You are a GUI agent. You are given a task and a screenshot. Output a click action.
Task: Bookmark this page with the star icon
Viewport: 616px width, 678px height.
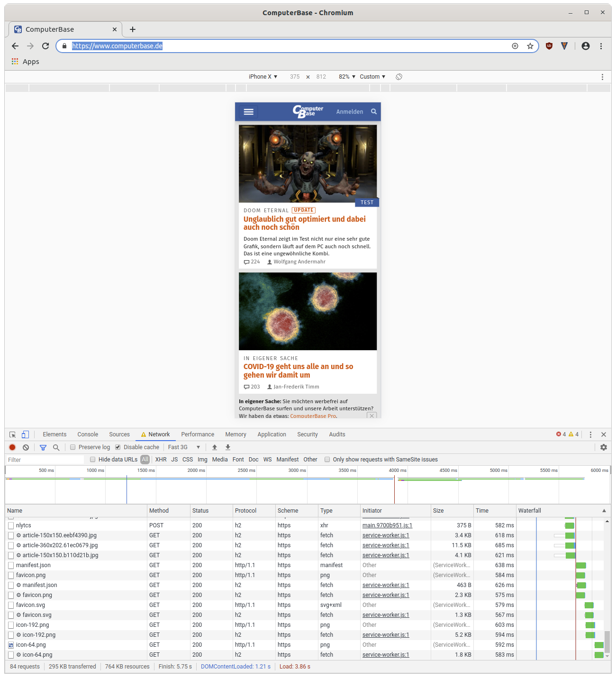click(x=530, y=46)
